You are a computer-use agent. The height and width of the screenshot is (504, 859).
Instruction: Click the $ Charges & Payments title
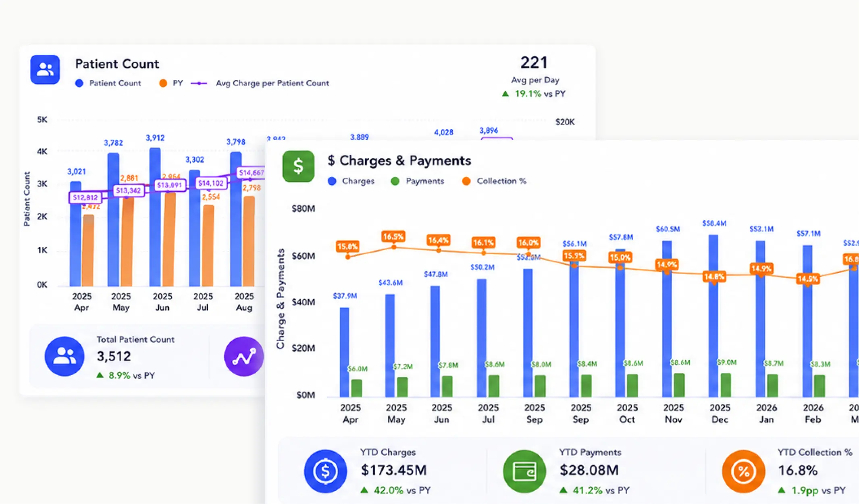click(399, 160)
